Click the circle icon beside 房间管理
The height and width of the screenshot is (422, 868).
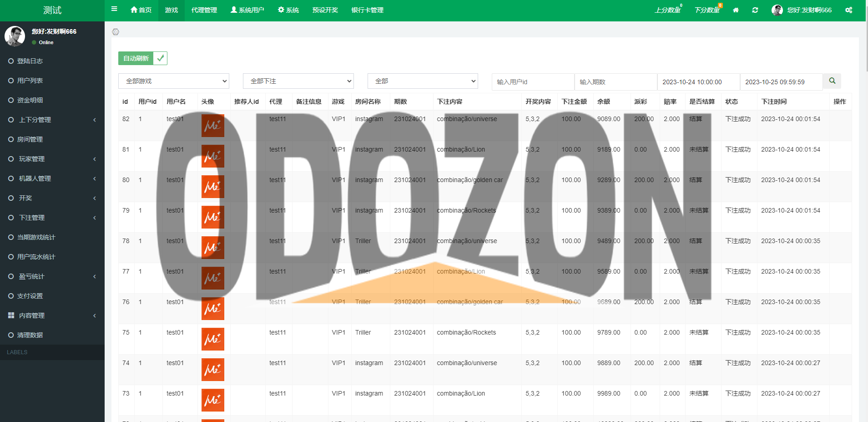[x=11, y=139]
